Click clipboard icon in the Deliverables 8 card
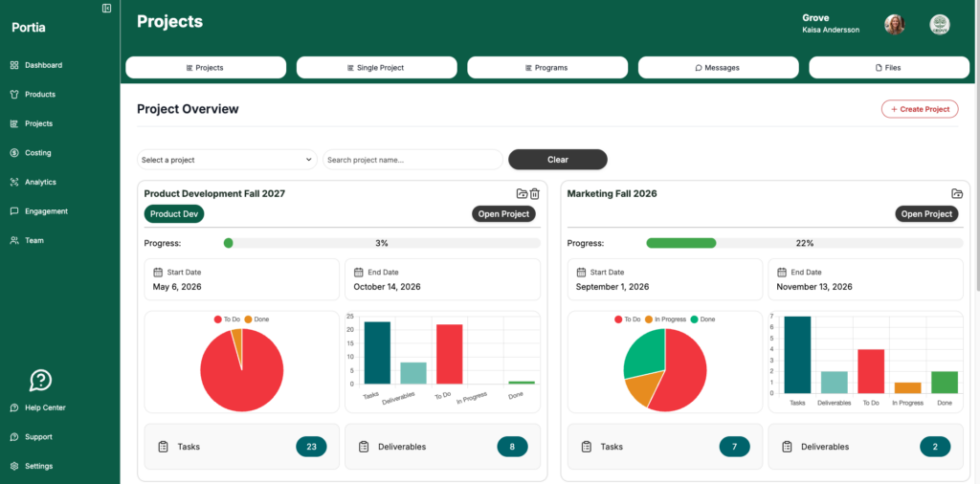The height and width of the screenshot is (484, 980). tap(364, 447)
